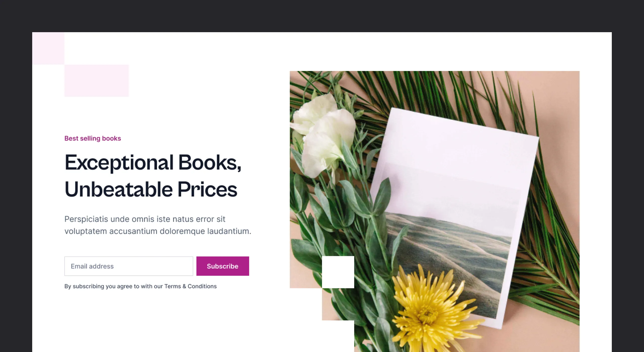Click the Email address input field

[129, 266]
